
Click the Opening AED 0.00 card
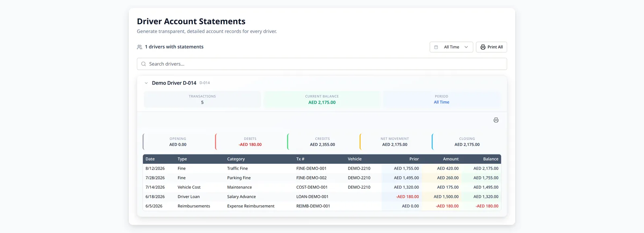tap(178, 141)
